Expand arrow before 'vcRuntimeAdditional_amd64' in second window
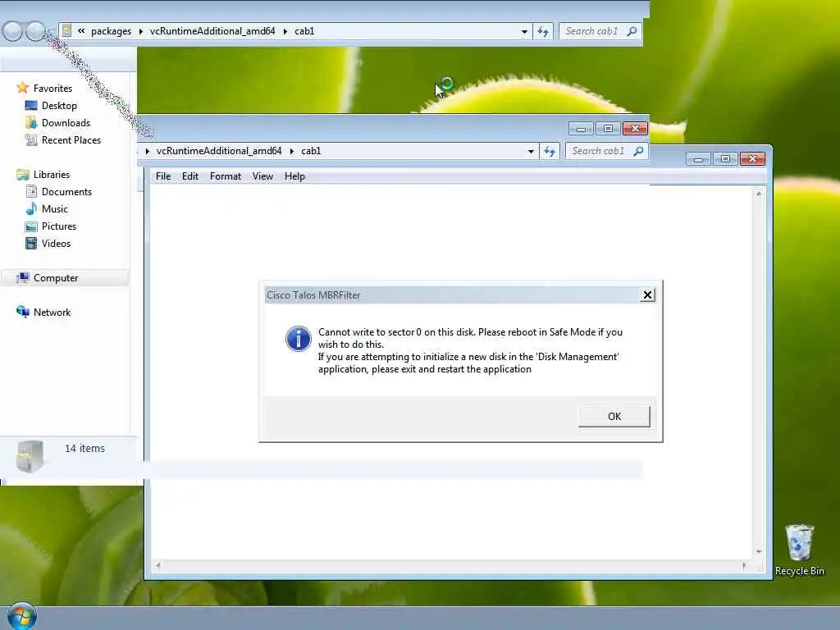 pyautogui.click(x=147, y=152)
